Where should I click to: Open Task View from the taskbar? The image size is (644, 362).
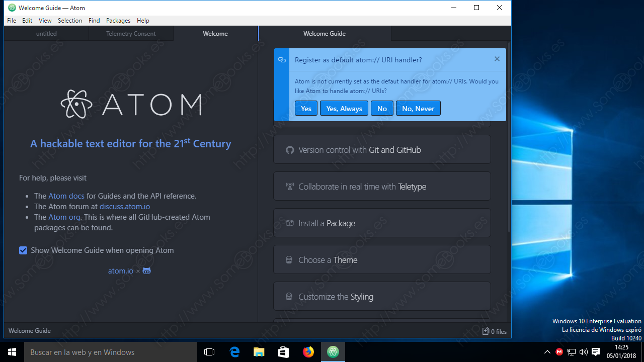click(x=209, y=352)
